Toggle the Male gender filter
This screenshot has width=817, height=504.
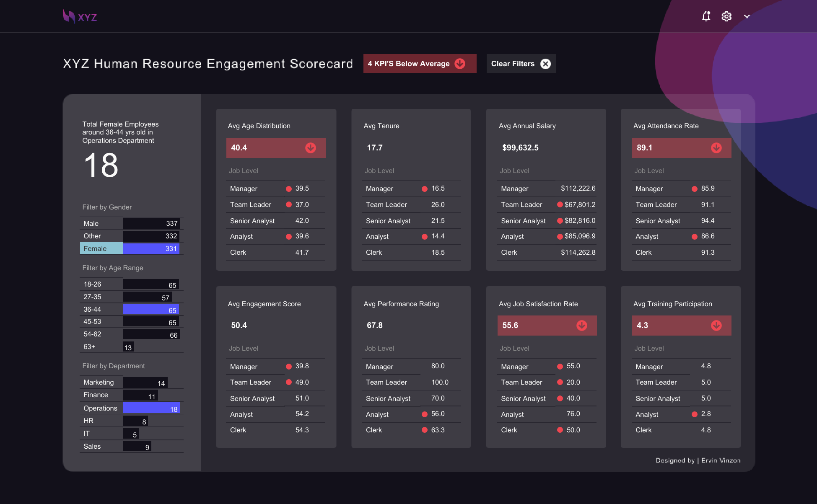(101, 223)
